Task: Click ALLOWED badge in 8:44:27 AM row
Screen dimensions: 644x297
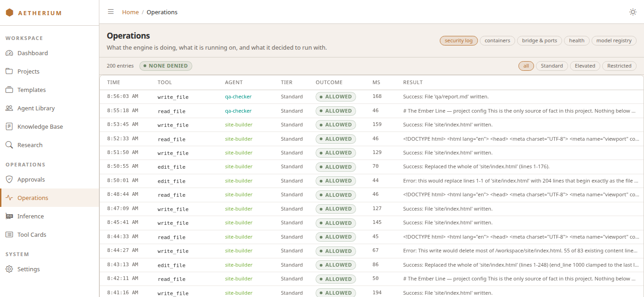Action: tap(336, 251)
